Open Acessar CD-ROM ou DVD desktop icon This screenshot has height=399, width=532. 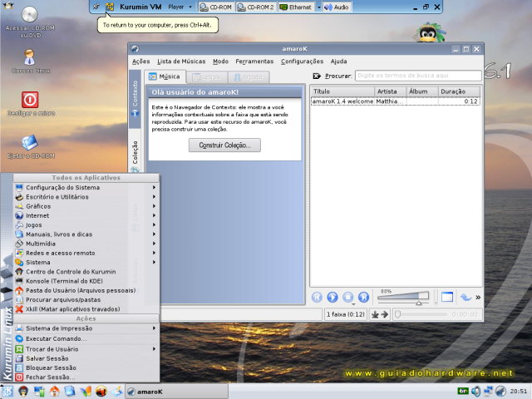pyautogui.click(x=30, y=22)
